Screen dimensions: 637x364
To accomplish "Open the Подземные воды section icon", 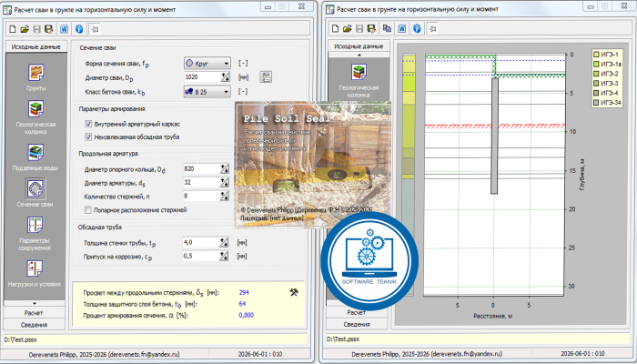I will click(x=35, y=152).
